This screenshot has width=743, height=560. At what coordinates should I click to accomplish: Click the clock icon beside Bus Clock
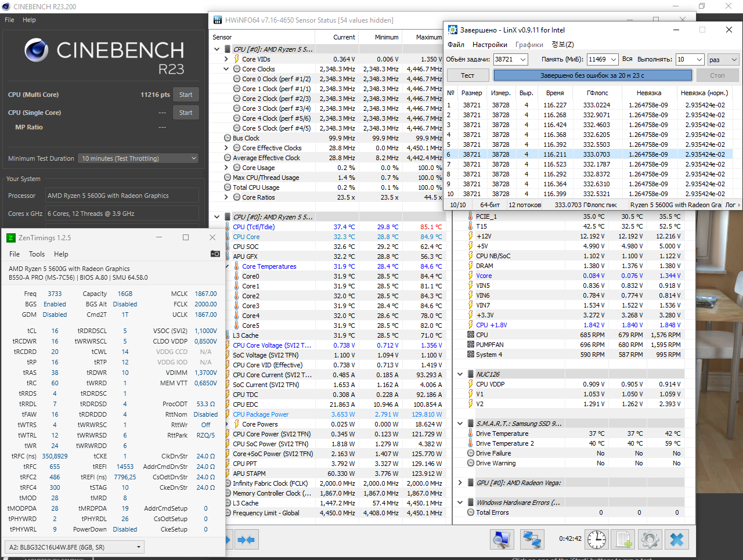coord(228,138)
